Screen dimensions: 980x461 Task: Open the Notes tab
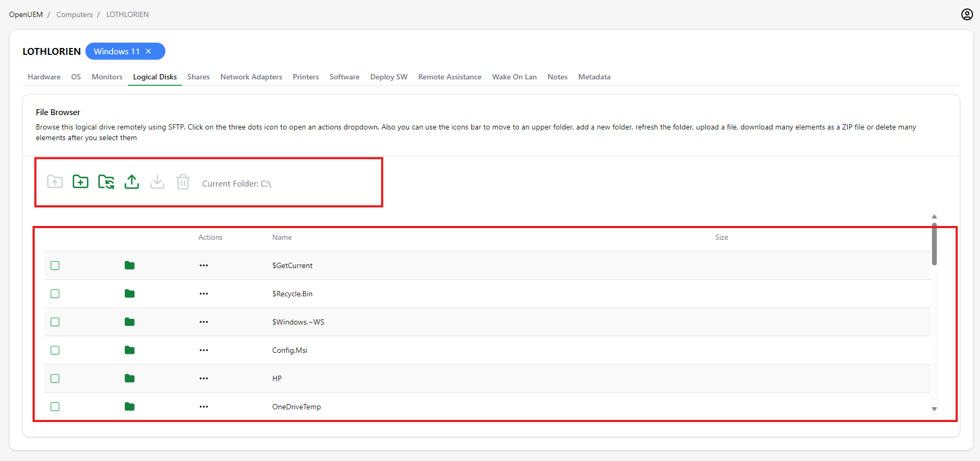(x=557, y=77)
